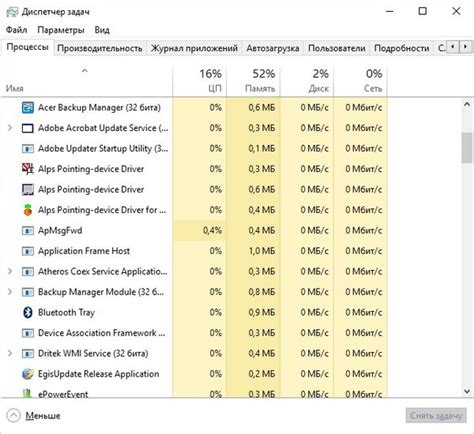Expand the Atheros Coex Service Application entry
The width and height of the screenshot is (474, 434).
coord(10,271)
